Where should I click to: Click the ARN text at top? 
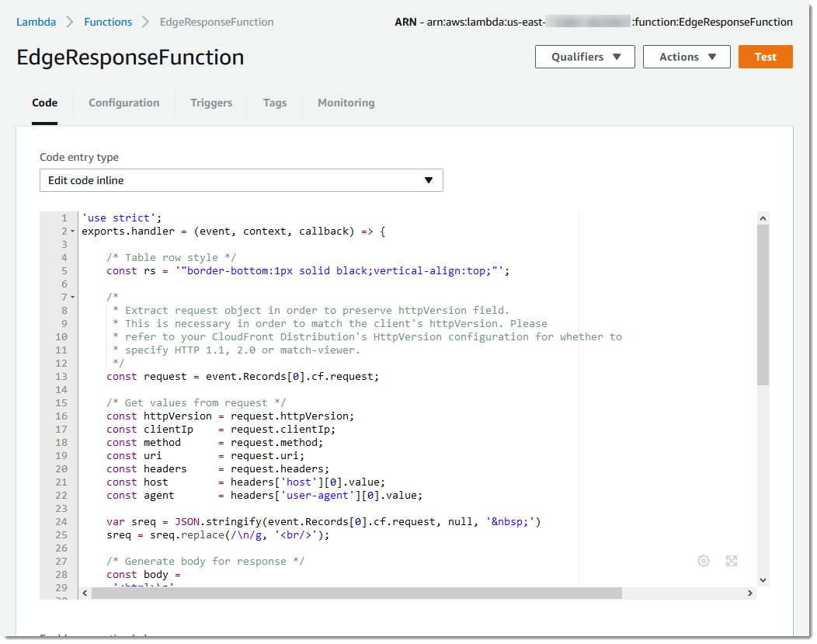[x=593, y=22]
